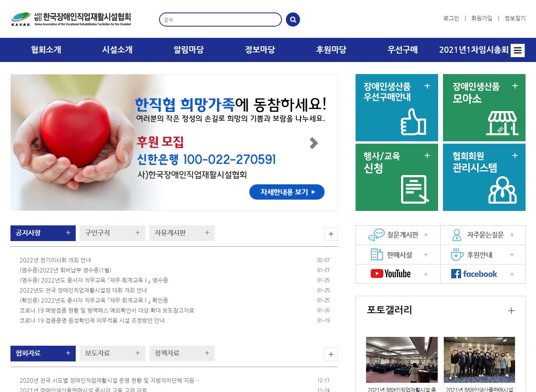This screenshot has height=392, width=536.
Task: Focus the 검색 search input field
Action: pos(220,20)
